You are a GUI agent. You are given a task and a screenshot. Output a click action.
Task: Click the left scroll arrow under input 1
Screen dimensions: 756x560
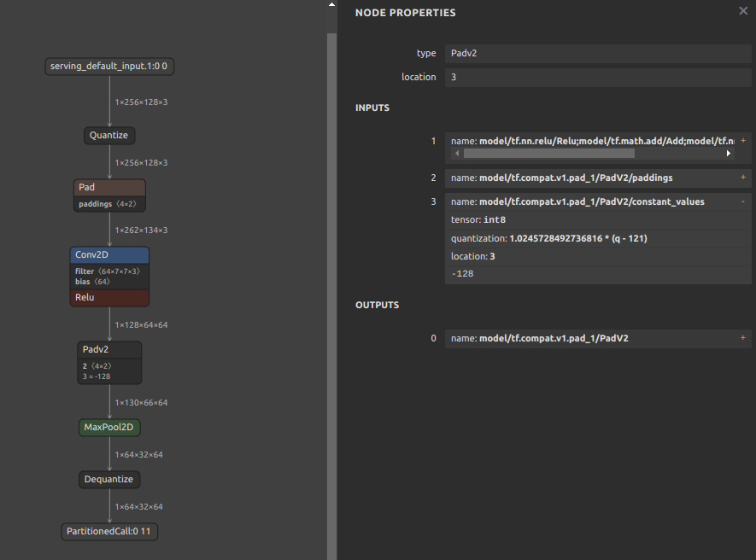(x=457, y=154)
